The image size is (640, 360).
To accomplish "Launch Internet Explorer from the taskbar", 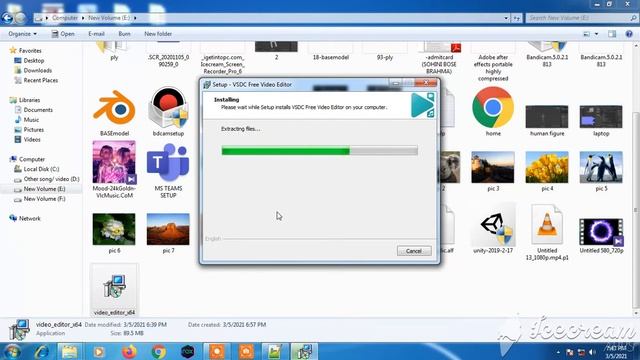I will [x=41, y=351].
